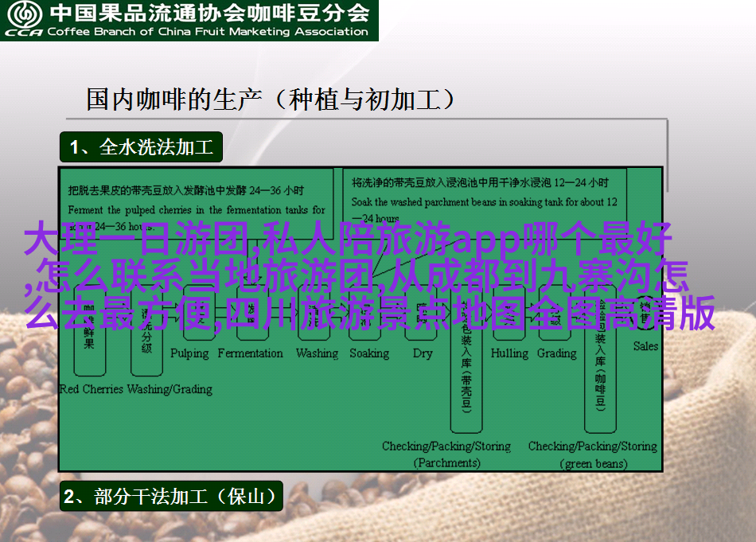Click the '(Parchments)' caption
This screenshot has height=542, width=756.
click(447, 463)
